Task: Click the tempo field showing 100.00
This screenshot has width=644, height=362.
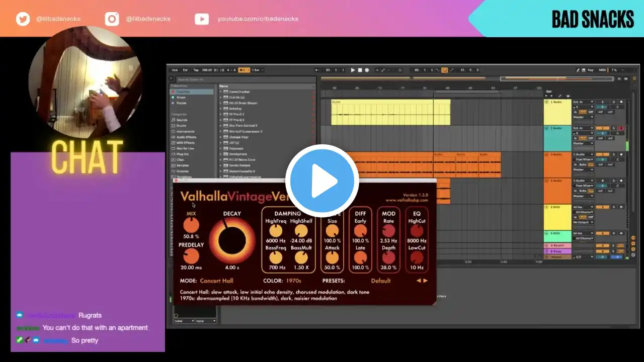Action: (x=207, y=70)
